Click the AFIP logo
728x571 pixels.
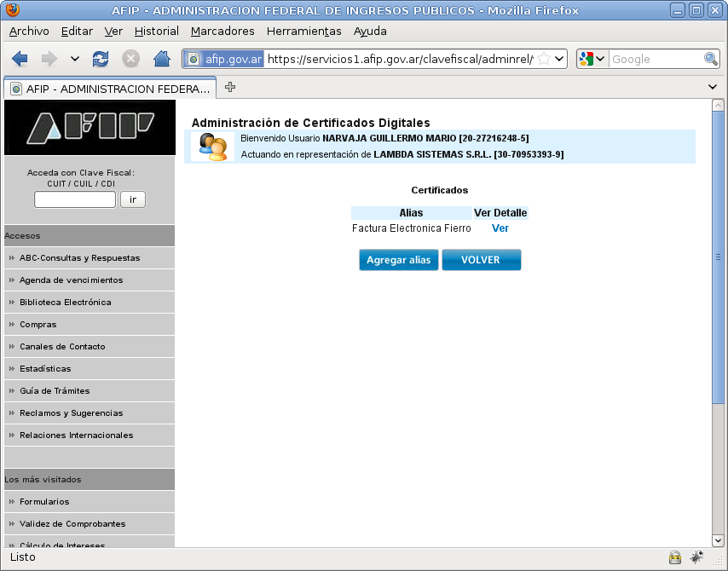click(90, 127)
